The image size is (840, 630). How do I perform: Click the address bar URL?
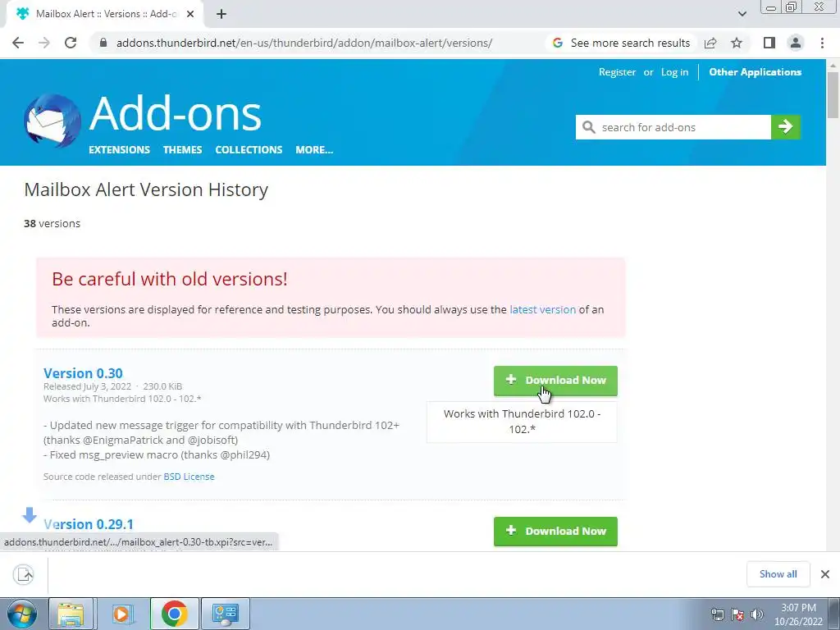click(x=304, y=43)
